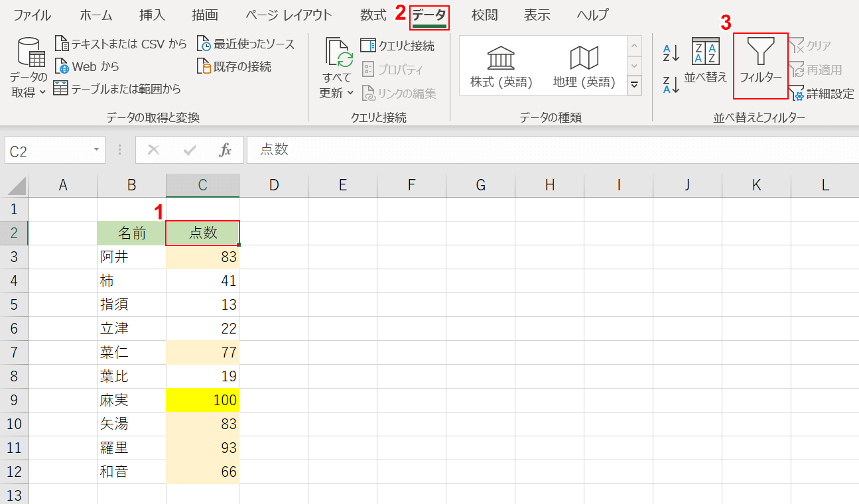Click テキストまたは CSV から import icon
This screenshot has height=504, width=859.
pos(62,44)
